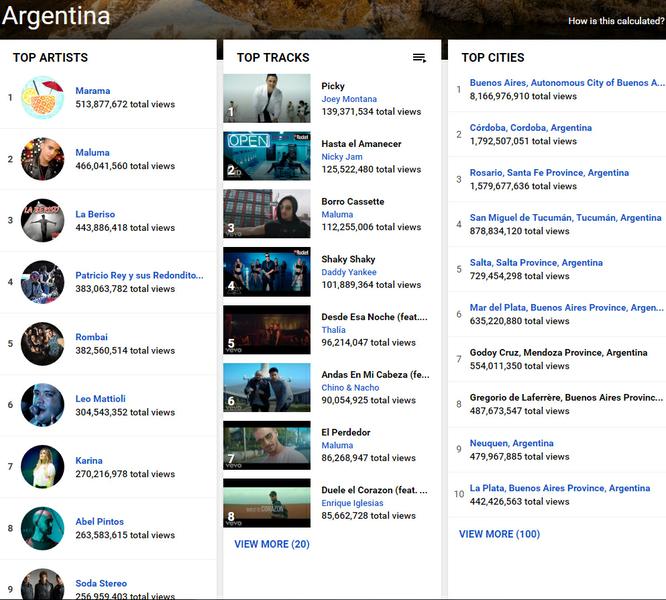Open the Borro Cassette track title

tap(352, 202)
